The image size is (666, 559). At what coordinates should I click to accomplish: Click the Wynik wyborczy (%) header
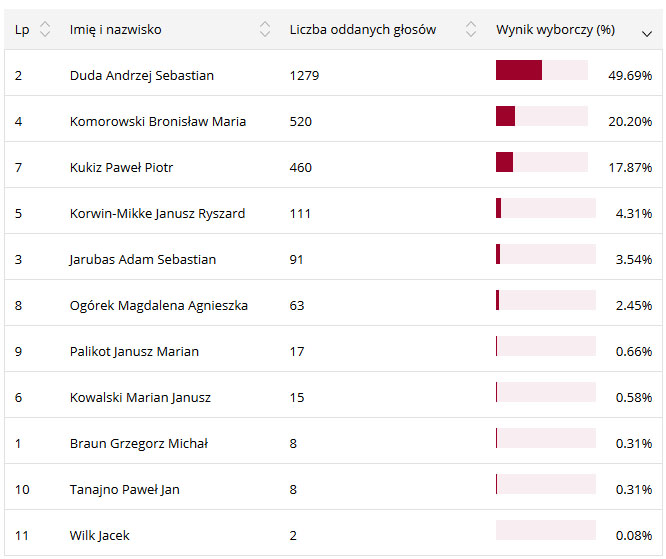point(555,30)
